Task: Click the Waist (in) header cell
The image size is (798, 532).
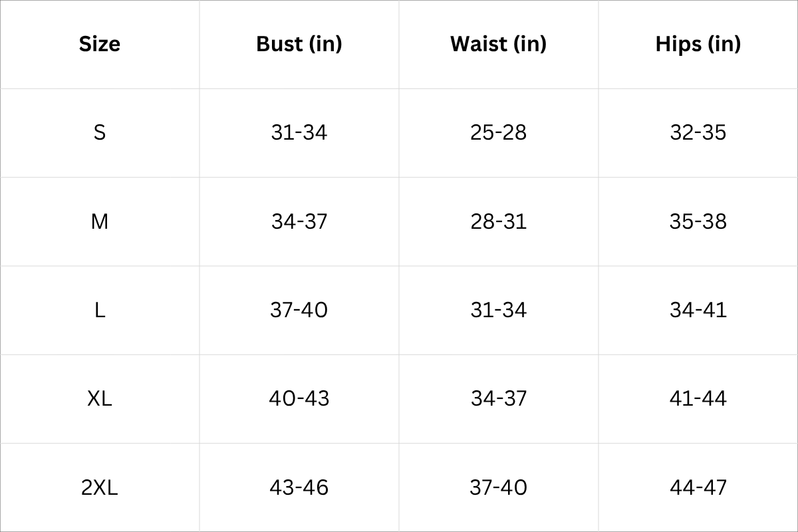Action: tap(498, 44)
